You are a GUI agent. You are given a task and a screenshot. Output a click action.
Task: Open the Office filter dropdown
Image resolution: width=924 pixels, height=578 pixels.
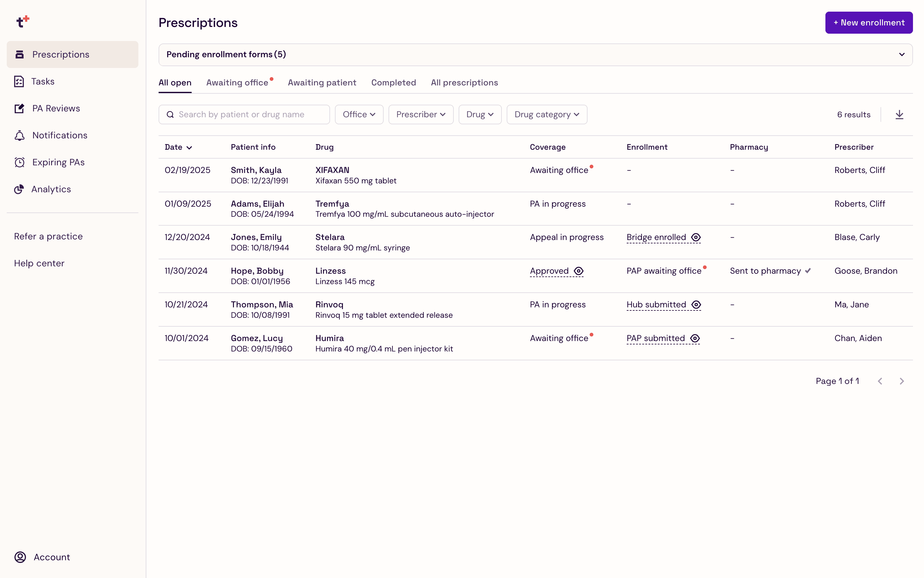(x=359, y=114)
